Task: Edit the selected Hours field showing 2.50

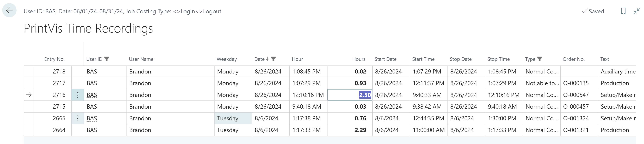Action: click(x=350, y=95)
